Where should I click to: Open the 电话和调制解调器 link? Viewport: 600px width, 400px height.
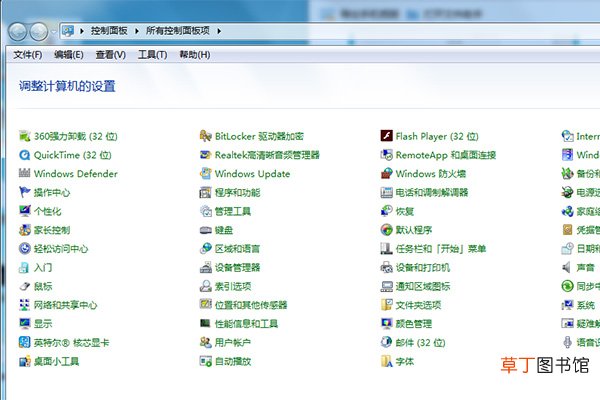coord(432,193)
